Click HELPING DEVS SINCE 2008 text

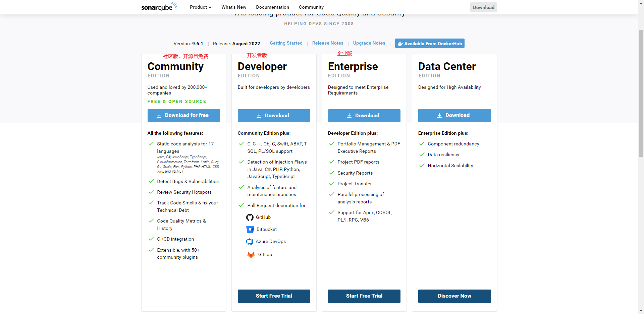pos(319,24)
